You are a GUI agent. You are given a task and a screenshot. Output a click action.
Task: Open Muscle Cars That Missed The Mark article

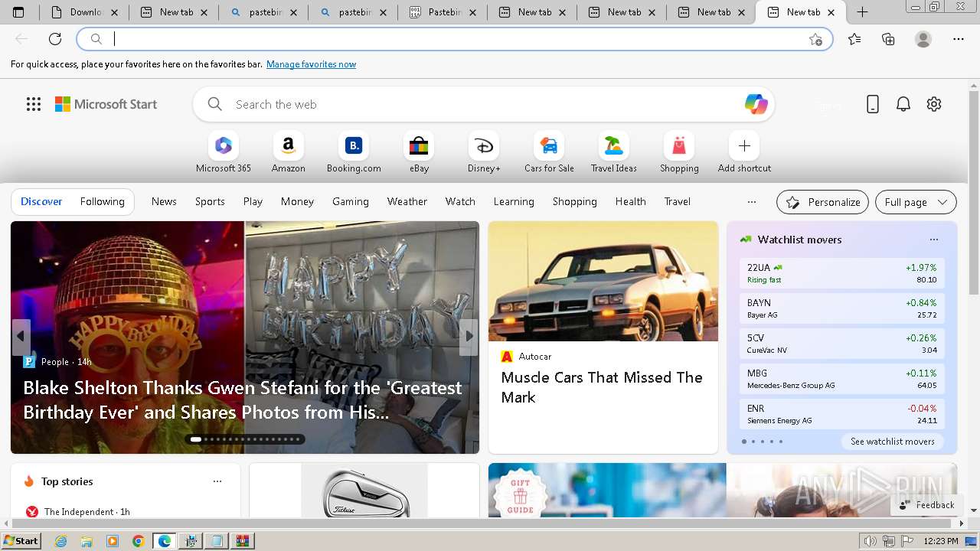click(602, 387)
